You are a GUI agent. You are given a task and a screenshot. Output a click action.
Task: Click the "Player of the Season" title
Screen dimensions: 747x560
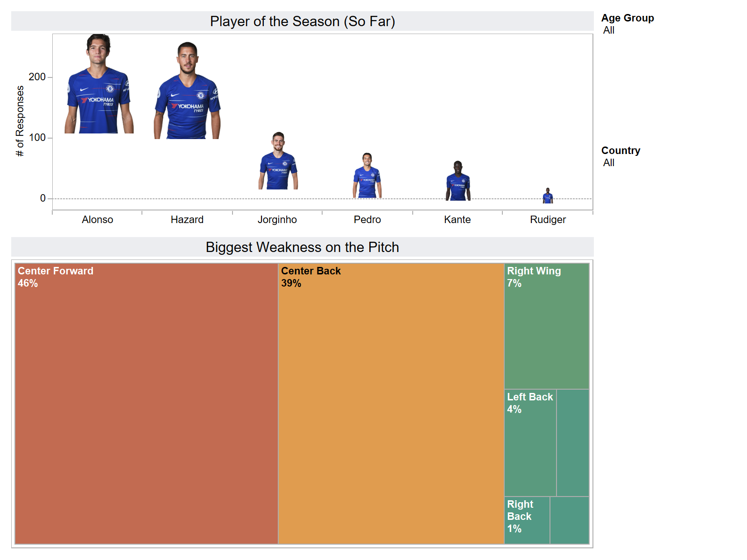pyautogui.click(x=303, y=21)
